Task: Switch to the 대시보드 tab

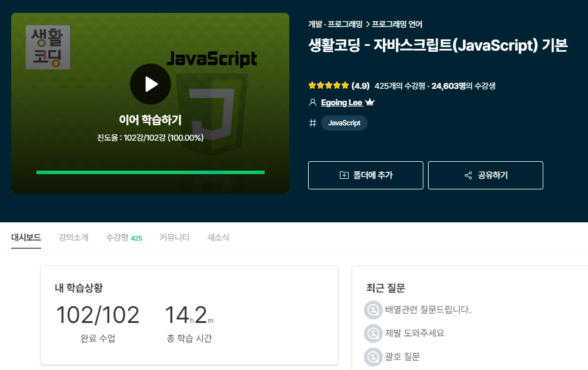Action: click(x=26, y=238)
